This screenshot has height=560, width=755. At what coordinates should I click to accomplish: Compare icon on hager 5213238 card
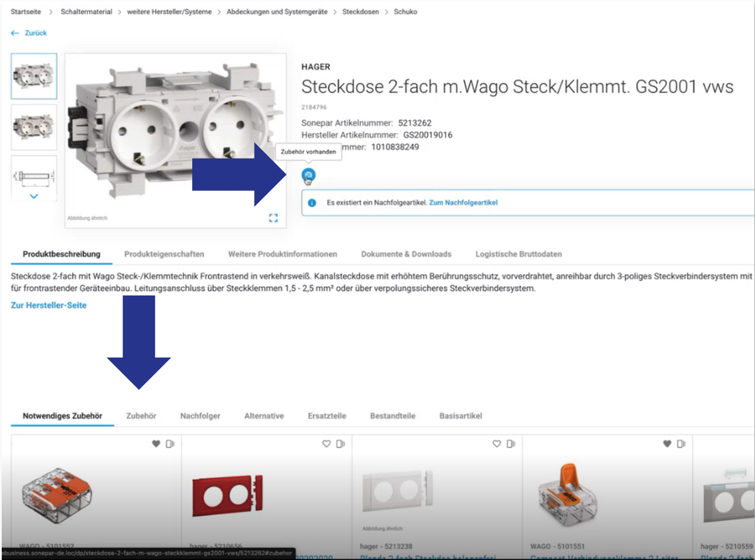point(511,443)
